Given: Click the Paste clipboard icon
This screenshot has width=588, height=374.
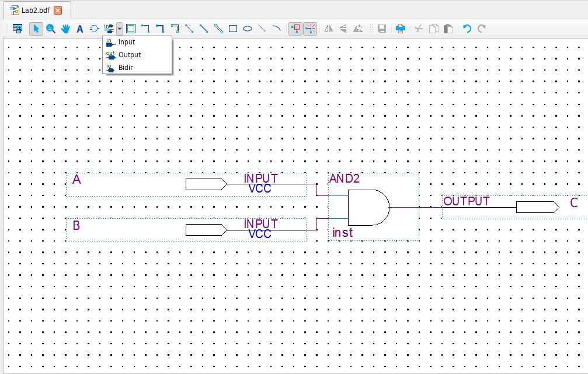Looking at the screenshot, I should point(448,29).
